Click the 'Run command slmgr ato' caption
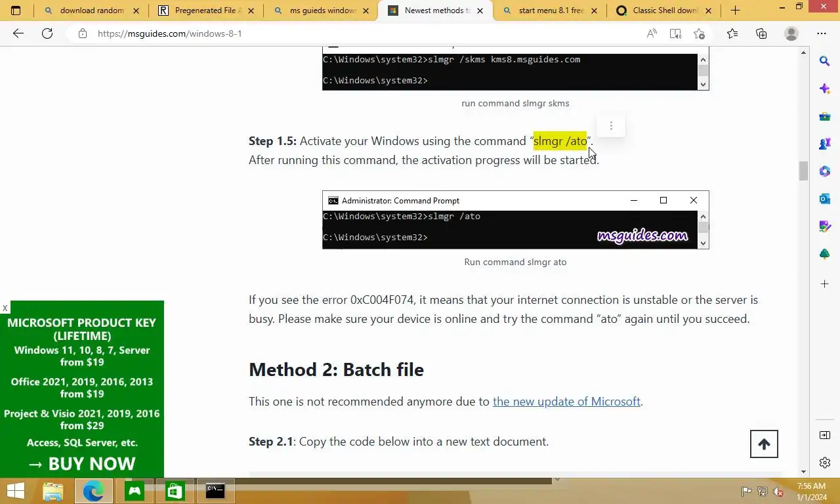The image size is (840, 504). coord(515,262)
